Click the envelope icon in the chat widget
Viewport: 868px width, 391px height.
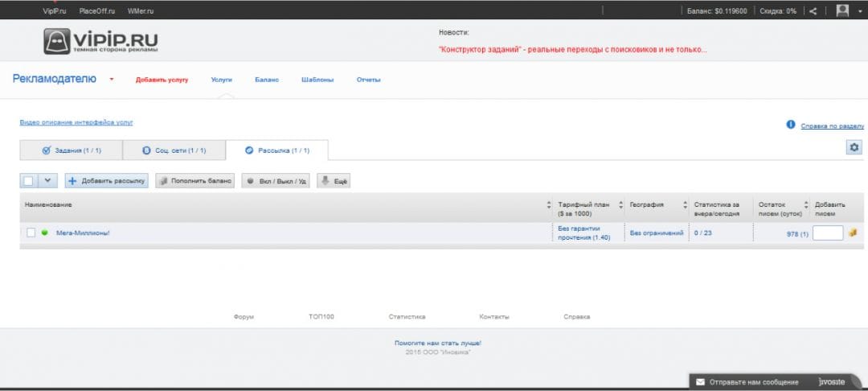(700, 382)
